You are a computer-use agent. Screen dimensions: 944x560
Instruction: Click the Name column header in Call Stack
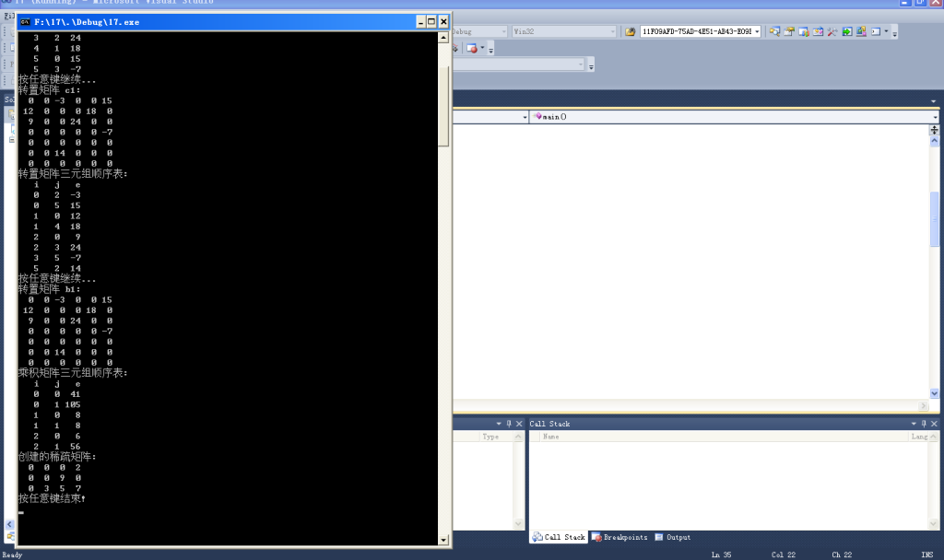(725, 437)
